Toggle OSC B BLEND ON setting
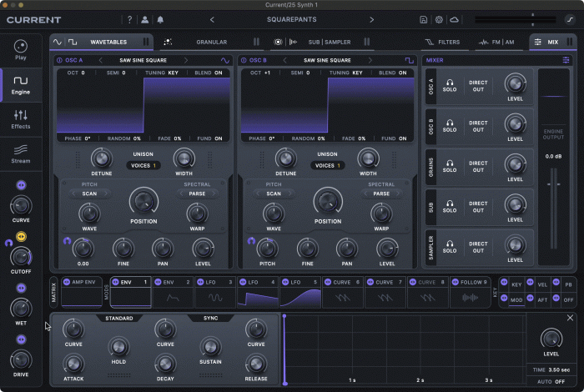584x392 pixels. click(393, 73)
